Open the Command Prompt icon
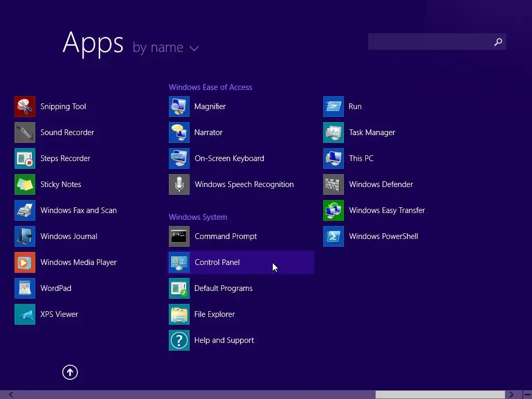532x399 pixels. (x=179, y=236)
